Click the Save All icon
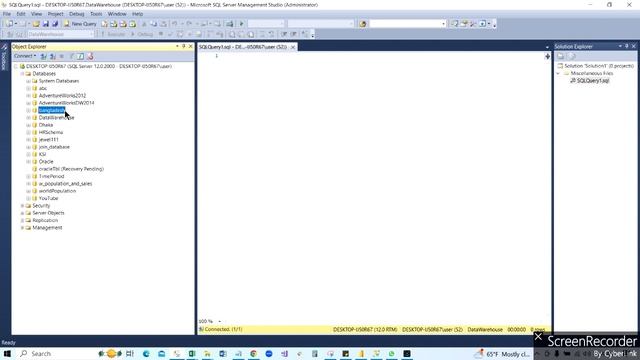The width and height of the screenshot is (640, 360). tap(55, 24)
